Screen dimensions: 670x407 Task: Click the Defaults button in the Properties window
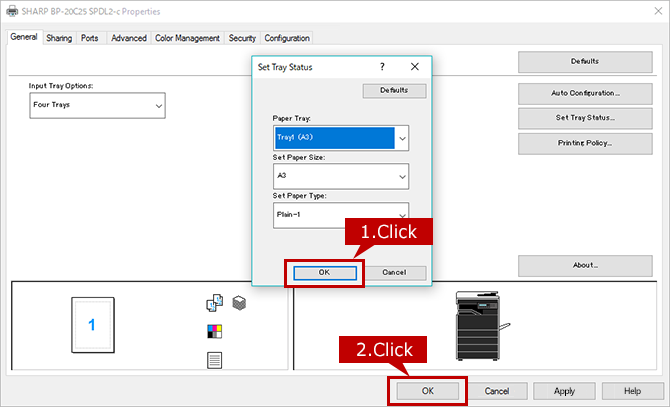585,61
